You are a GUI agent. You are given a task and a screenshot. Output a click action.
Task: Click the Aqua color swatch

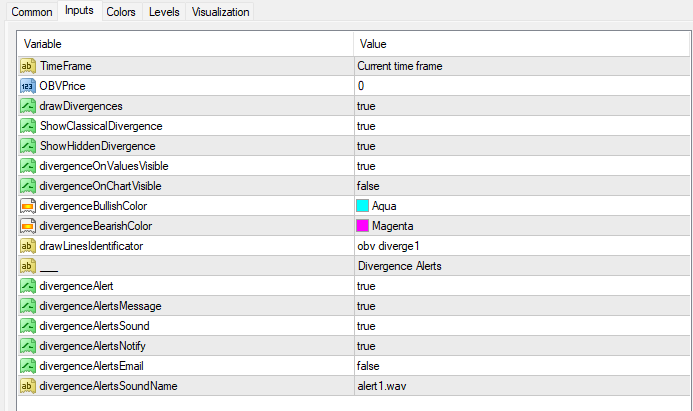(363, 206)
